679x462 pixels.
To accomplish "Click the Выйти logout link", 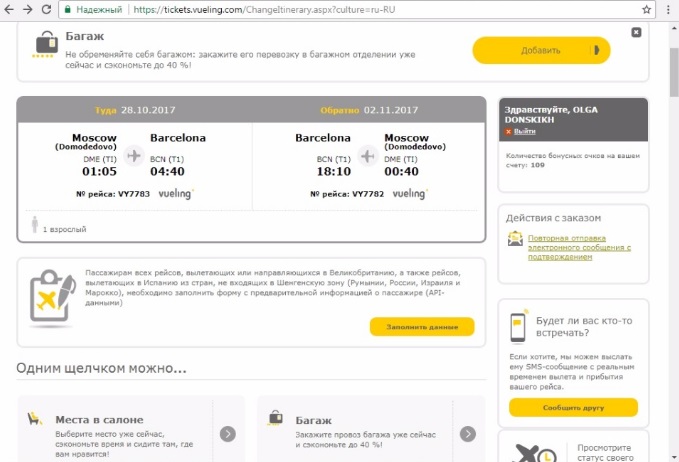I will pos(525,131).
